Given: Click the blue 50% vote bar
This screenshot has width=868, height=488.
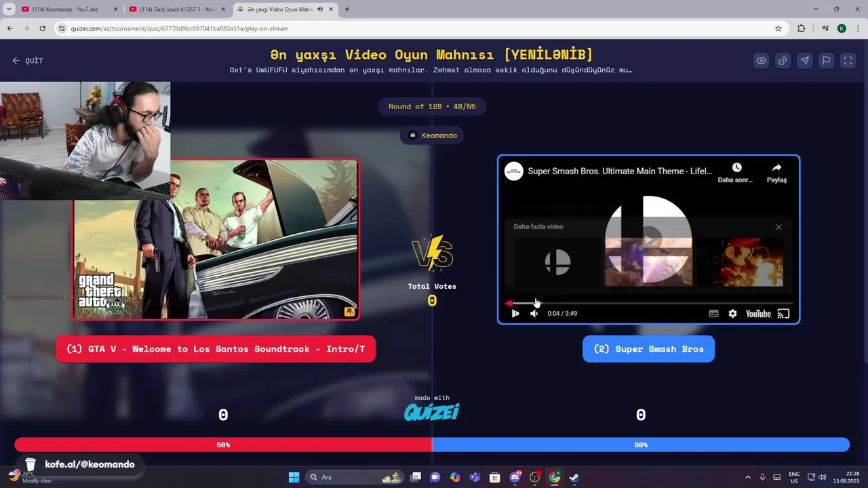Looking at the screenshot, I should click(x=641, y=445).
